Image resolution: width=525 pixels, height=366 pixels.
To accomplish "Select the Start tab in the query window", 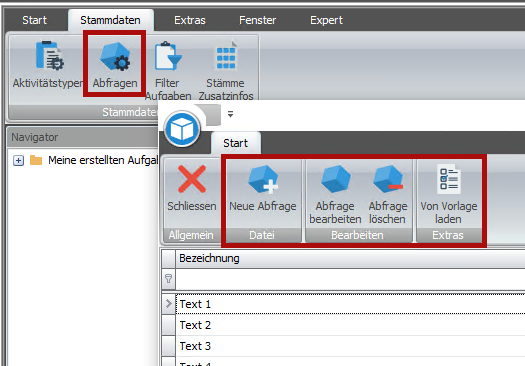I will (236, 143).
